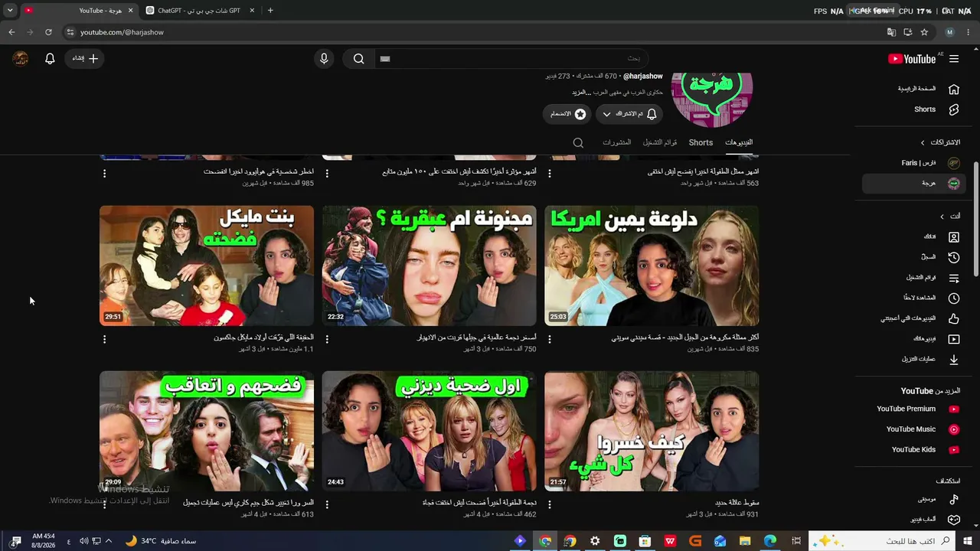The image size is (980, 551).
Task: Click the YouTube search input field
Action: point(511,59)
